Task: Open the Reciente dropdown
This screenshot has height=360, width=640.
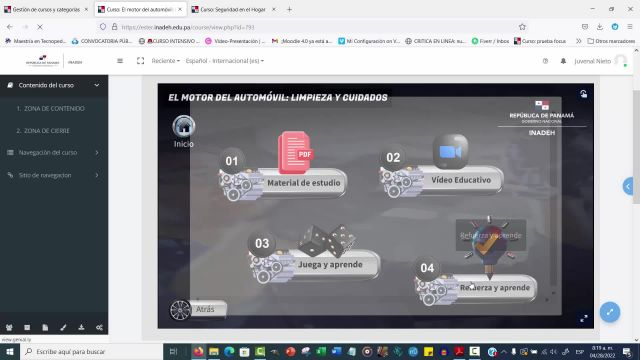Action: (x=165, y=61)
